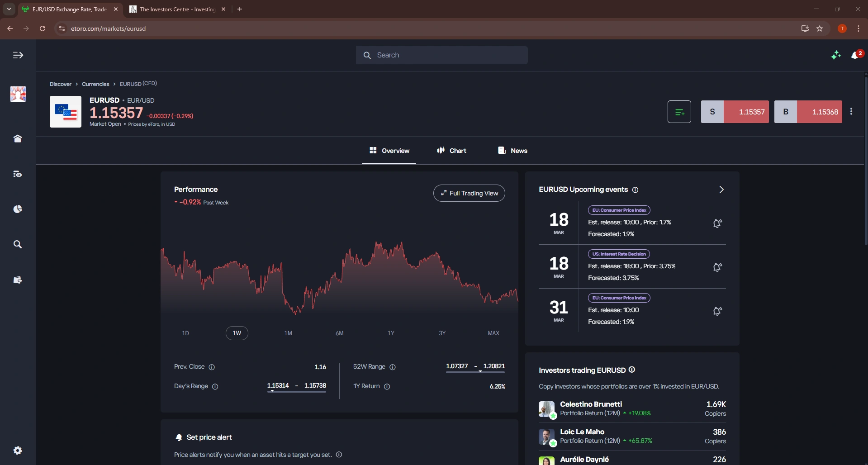This screenshot has height=465, width=868.
Task: Open a new browser tab
Action: coord(240,9)
